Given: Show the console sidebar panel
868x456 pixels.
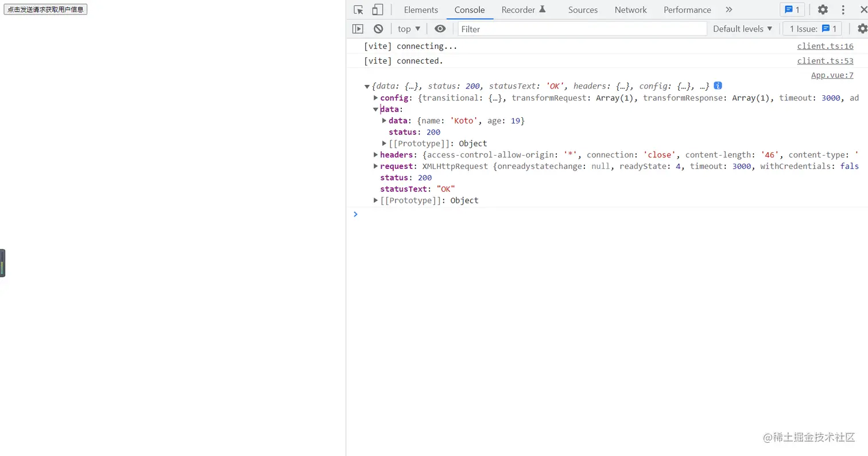Looking at the screenshot, I should (x=358, y=29).
